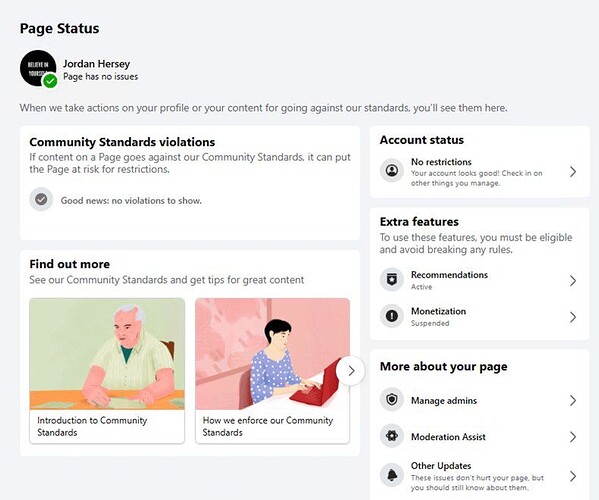Open the Other Updates entry
The image size is (599, 500).
479,476
